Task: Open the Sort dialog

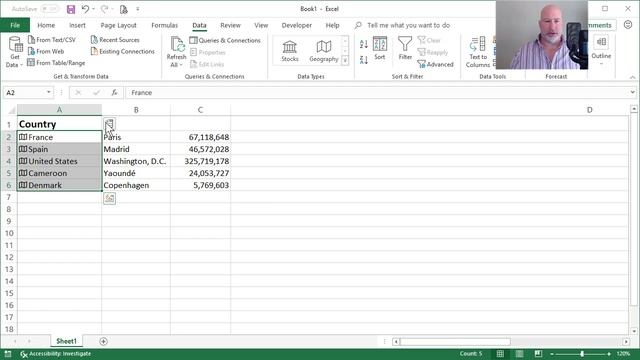Action: pos(380,49)
